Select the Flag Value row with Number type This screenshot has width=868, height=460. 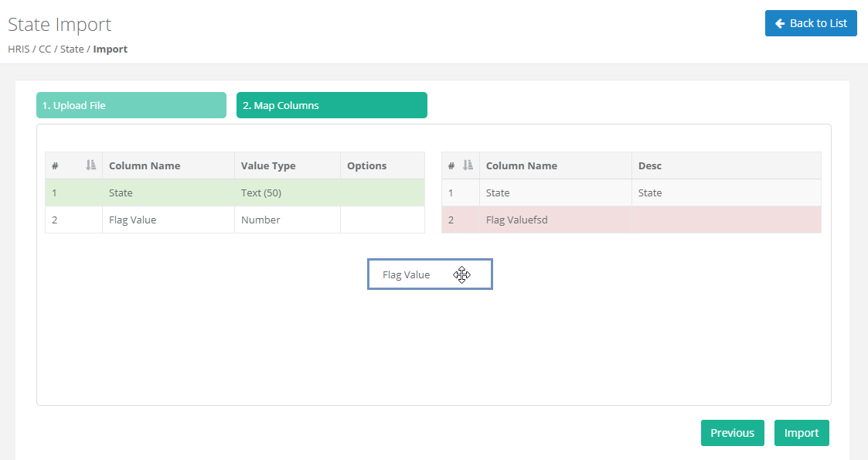click(x=234, y=220)
